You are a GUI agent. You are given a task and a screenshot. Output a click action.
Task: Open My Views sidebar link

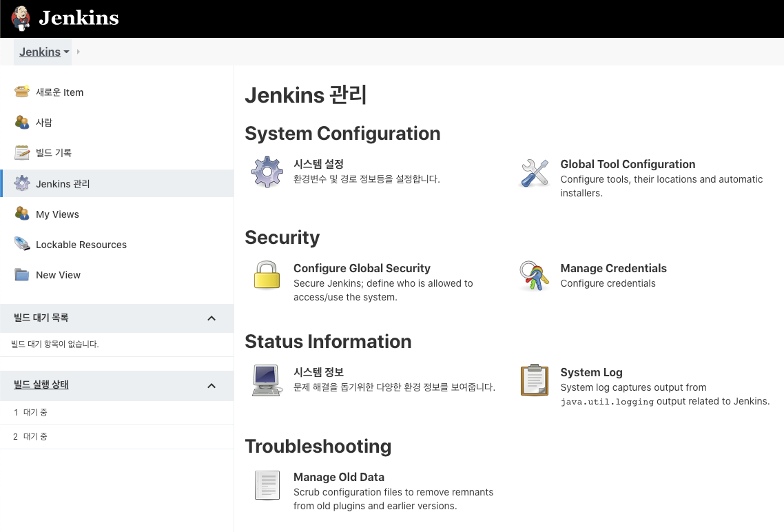(x=57, y=214)
